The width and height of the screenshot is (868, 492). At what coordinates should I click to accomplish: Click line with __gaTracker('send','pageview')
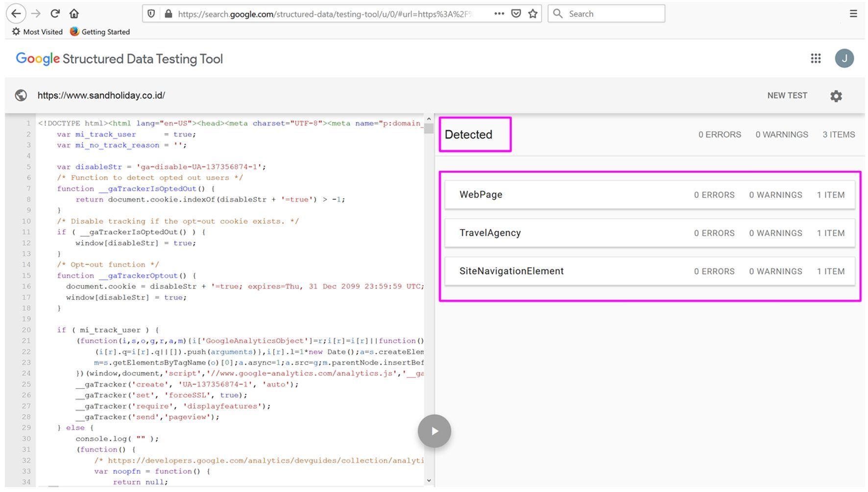coord(147,417)
